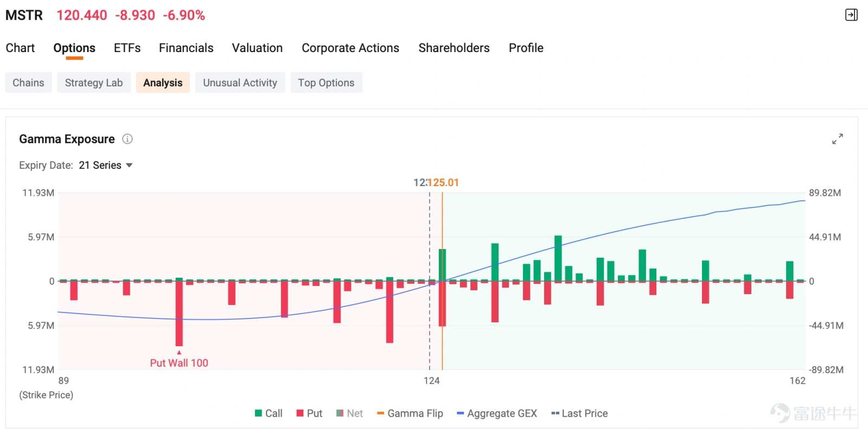The image size is (868, 433).
Task: Collapse the side panel using top-right icon
Action: point(852,15)
